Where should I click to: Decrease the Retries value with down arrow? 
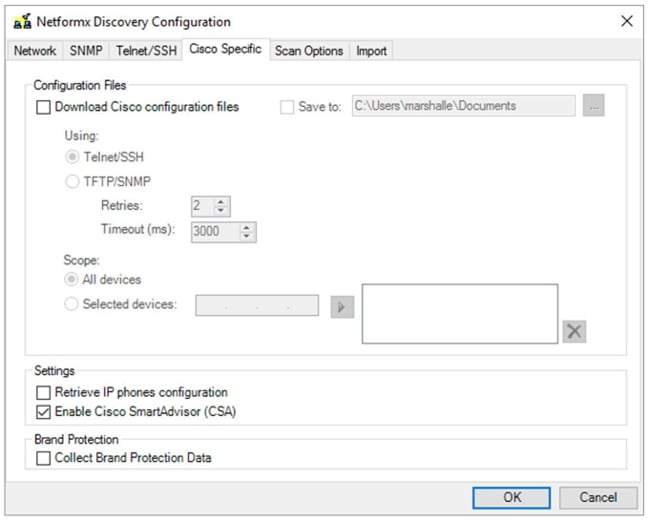(221, 211)
